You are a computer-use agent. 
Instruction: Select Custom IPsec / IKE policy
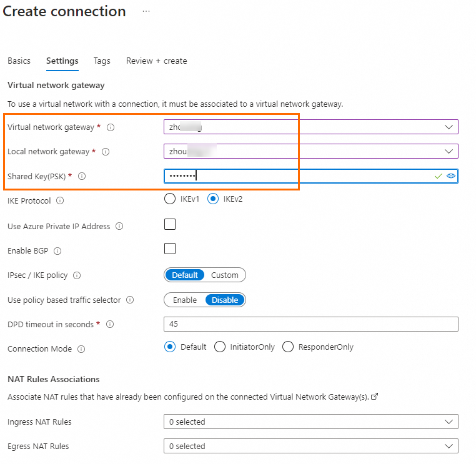[x=224, y=275]
